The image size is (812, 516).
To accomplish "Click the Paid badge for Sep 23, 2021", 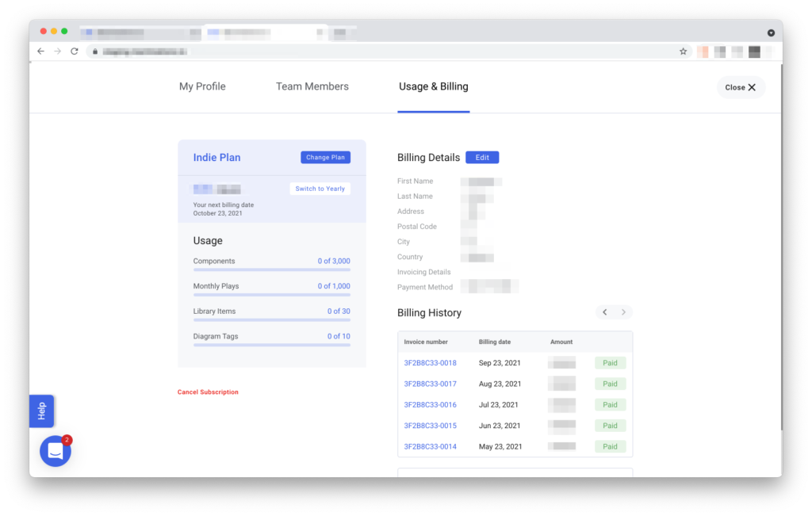I will click(610, 363).
